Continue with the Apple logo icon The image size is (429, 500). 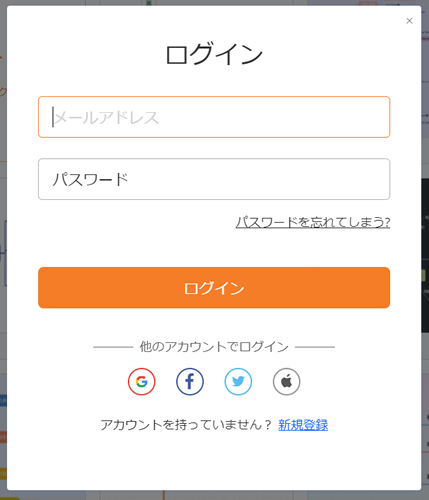coord(286,381)
